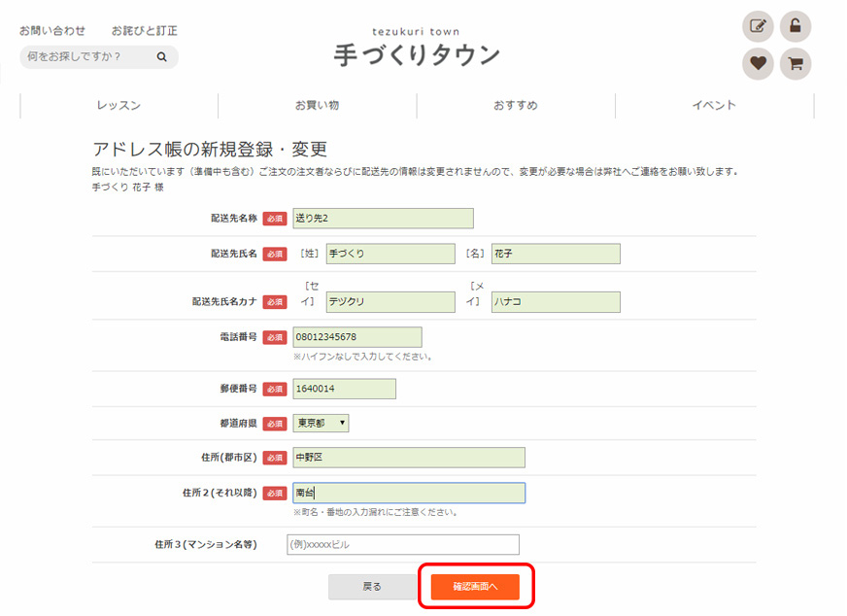This screenshot has height=616, width=847.
Task: Click the pencil edit icon at top right
Action: [758, 26]
